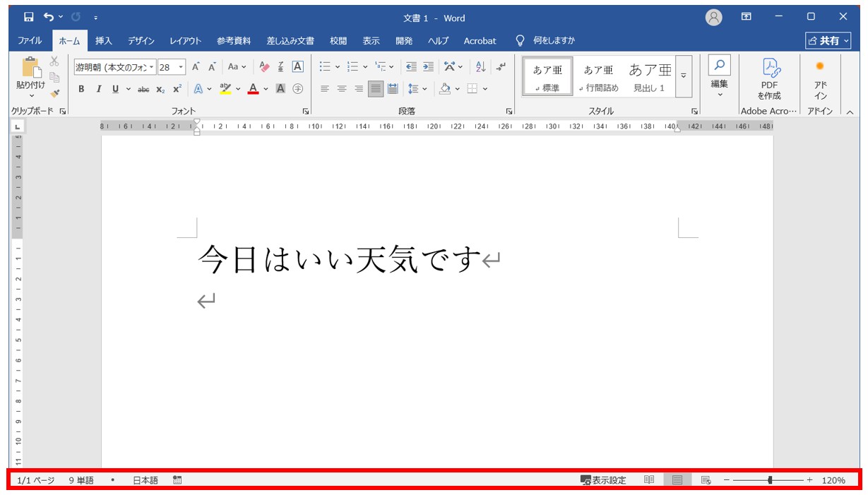Click the Copy icon
This screenshot has width=868, height=495.
click(54, 77)
